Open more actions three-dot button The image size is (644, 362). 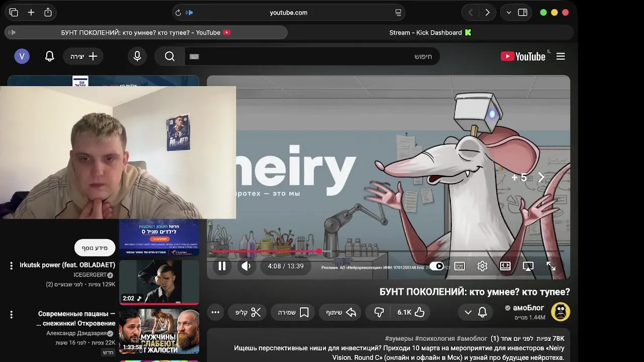[x=215, y=312]
